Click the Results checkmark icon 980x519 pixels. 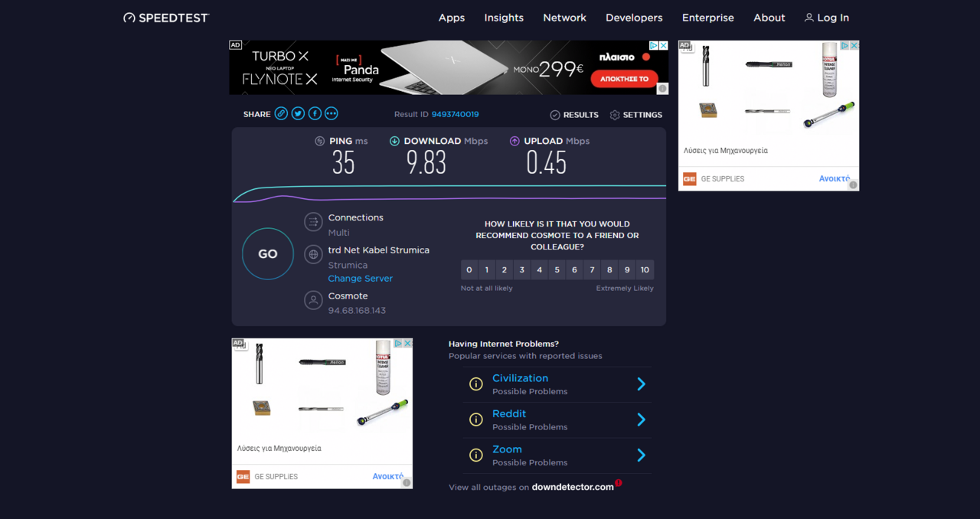coord(555,115)
